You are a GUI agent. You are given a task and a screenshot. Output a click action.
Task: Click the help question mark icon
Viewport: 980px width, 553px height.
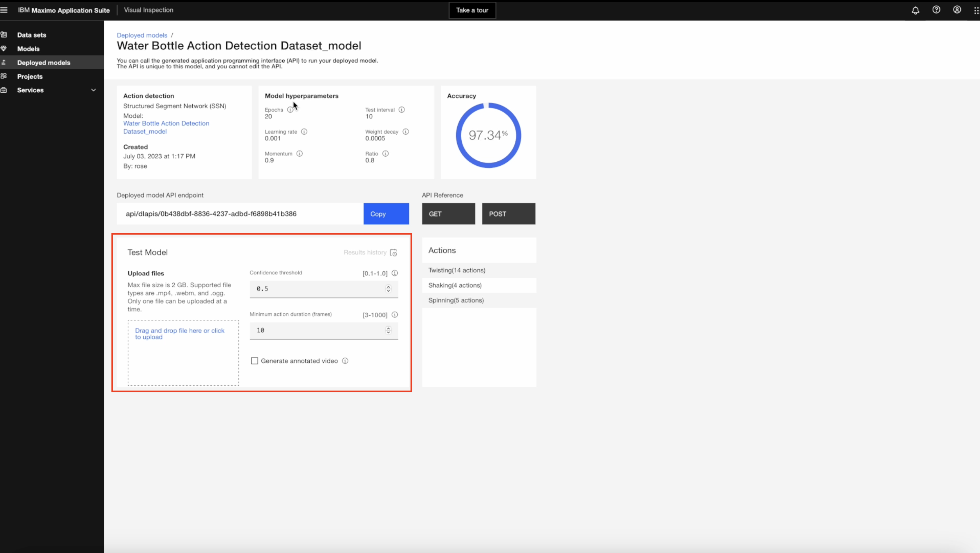coord(936,10)
